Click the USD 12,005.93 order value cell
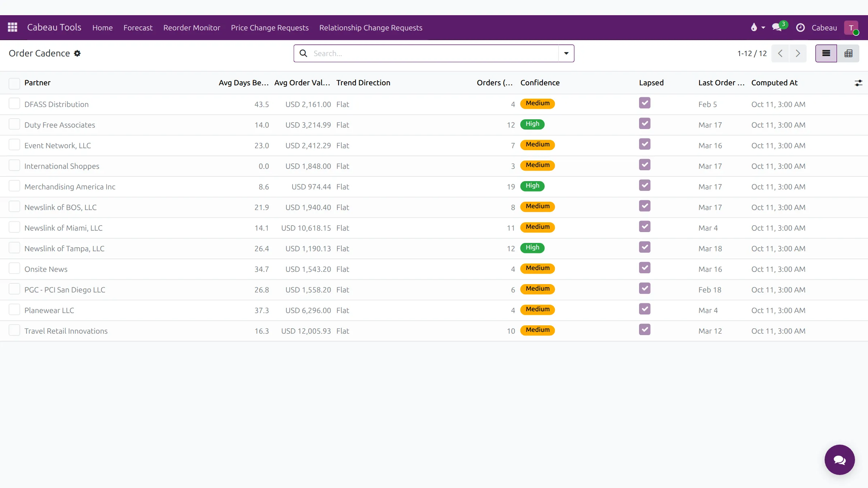Viewport: 868px width, 488px height. pyautogui.click(x=306, y=331)
